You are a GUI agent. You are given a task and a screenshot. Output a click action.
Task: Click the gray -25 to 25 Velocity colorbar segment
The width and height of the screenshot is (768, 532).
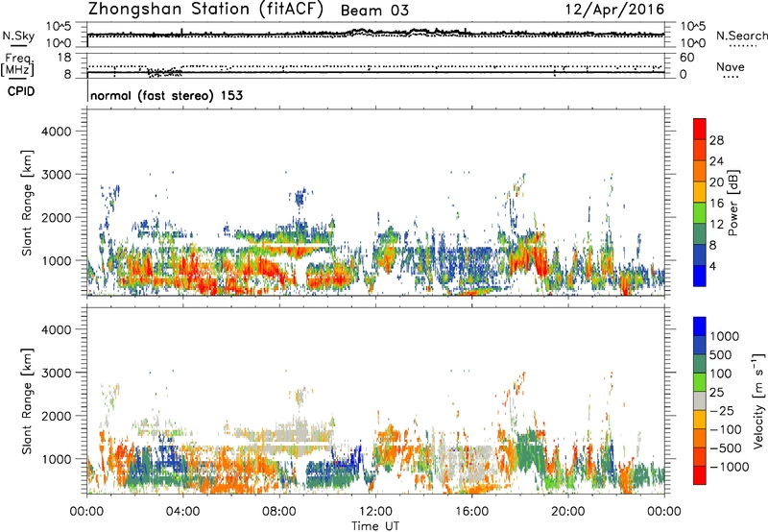(700, 400)
